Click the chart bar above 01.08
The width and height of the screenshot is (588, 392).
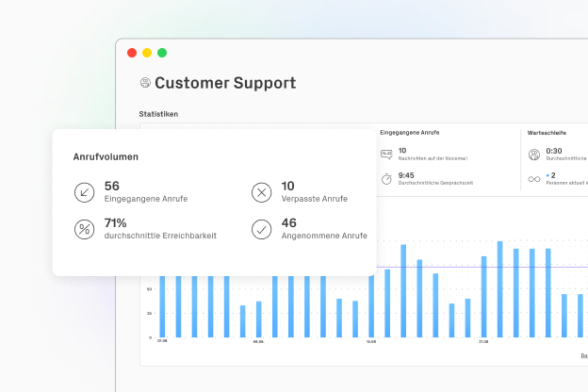click(162, 306)
